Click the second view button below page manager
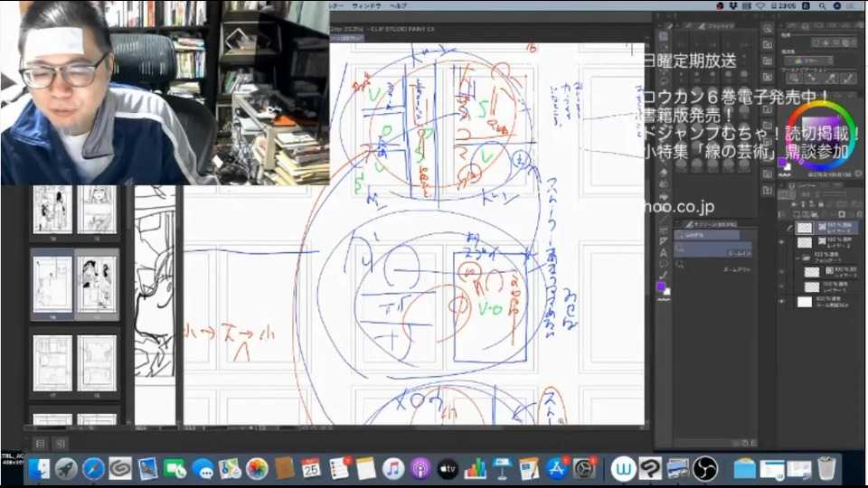This screenshot has width=868, height=488. coord(61,443)
